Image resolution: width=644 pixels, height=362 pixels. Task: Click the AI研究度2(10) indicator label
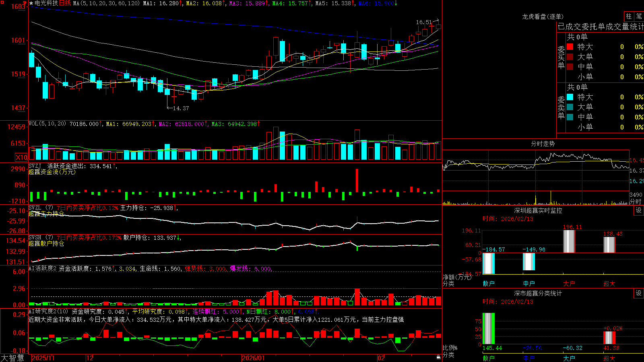[x=49, y=311]
